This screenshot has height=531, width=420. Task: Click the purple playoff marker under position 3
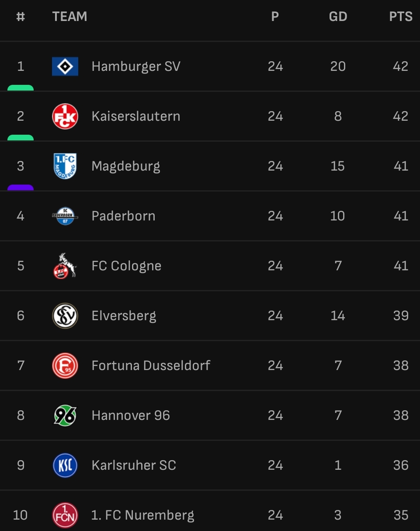point(21,188)
